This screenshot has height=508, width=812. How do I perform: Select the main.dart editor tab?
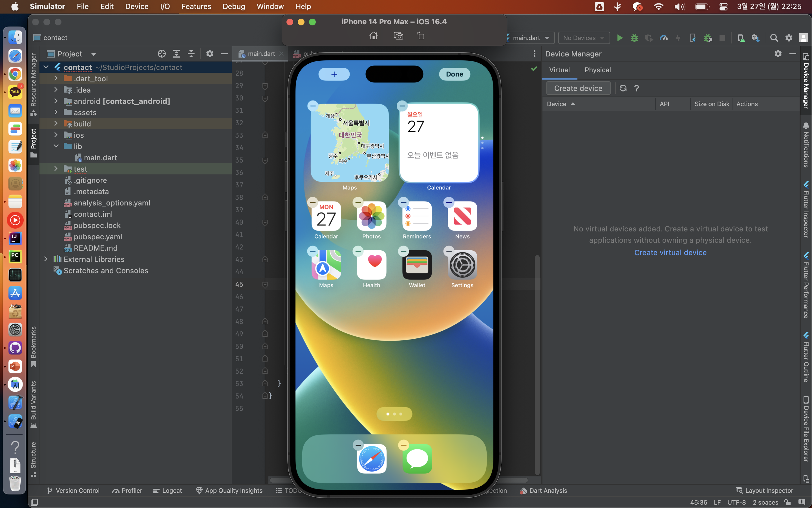[x=261, y=54]
